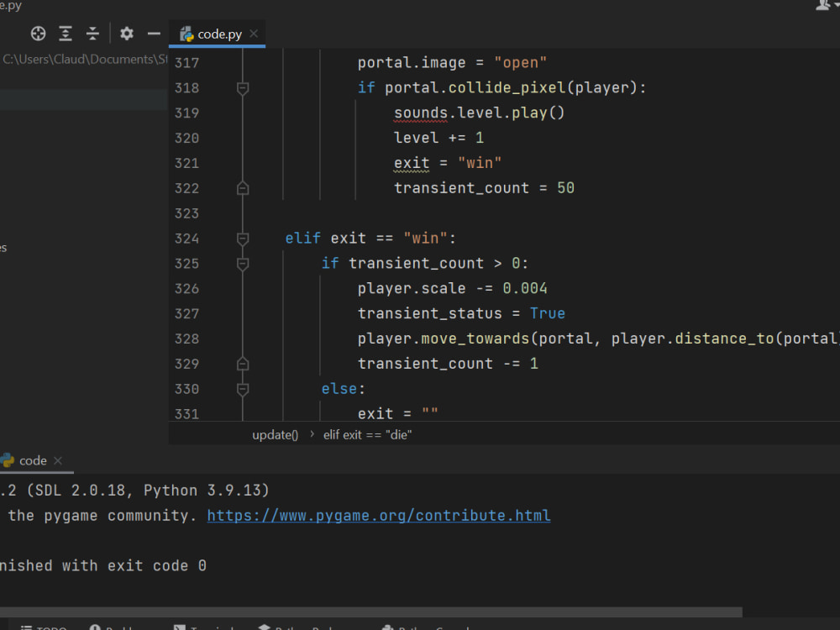Image resolution: width=840 pixels, height=630 pixels.
Task: Click the Python icon on the Run tab
Action: 8,460
